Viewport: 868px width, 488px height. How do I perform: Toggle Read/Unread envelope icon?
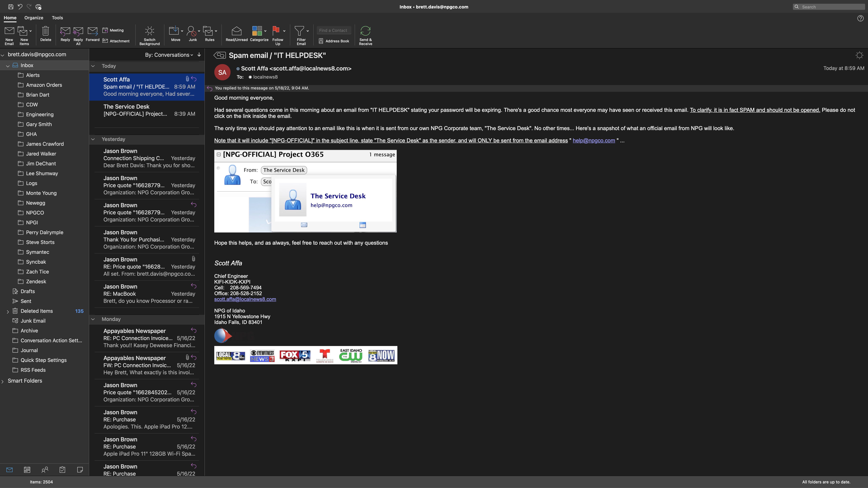[x=236, y=31]
